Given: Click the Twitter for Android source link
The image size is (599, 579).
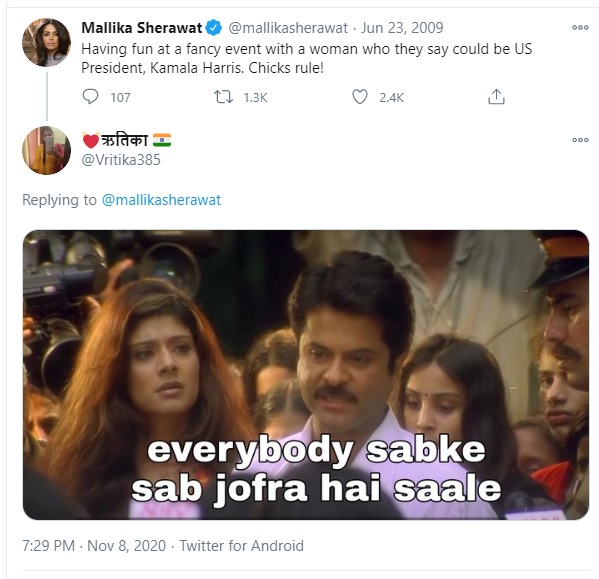Looking at the screenshot, I should 241,545.
